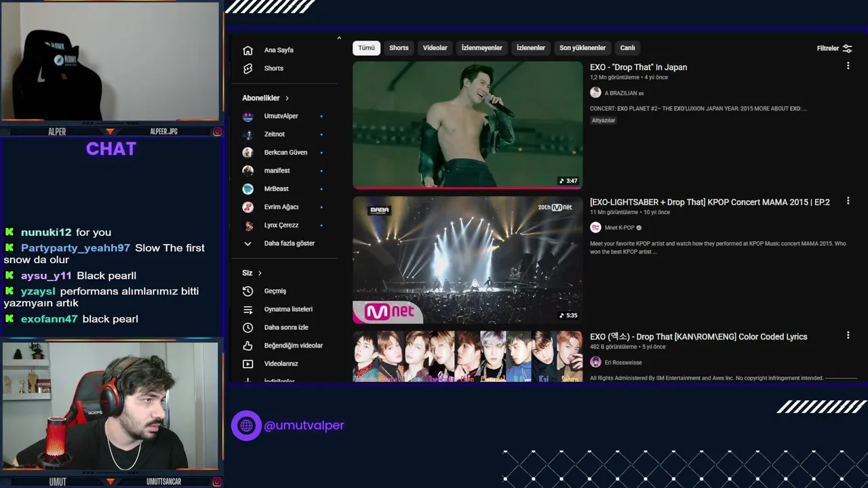
Task: Open the Shorts sidebar icon
Action: (x=248, y=68)
